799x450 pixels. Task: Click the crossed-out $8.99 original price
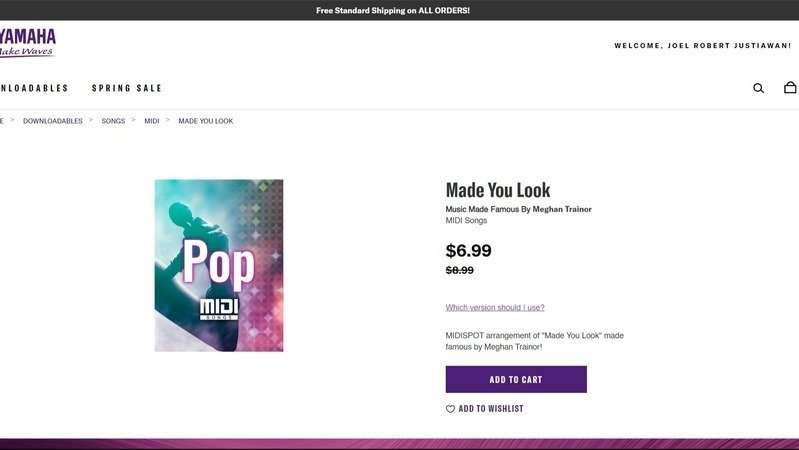(x=460, y=270)
